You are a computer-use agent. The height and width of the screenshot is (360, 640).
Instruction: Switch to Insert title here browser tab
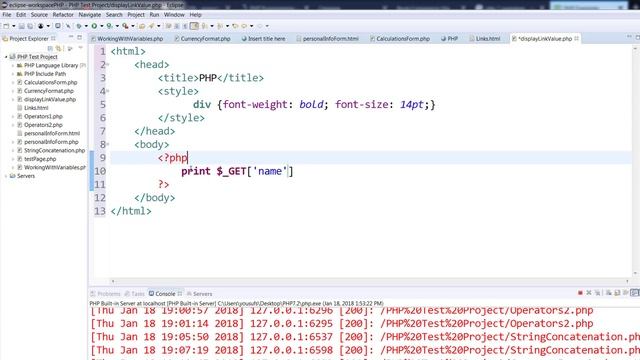click(263, 38)
